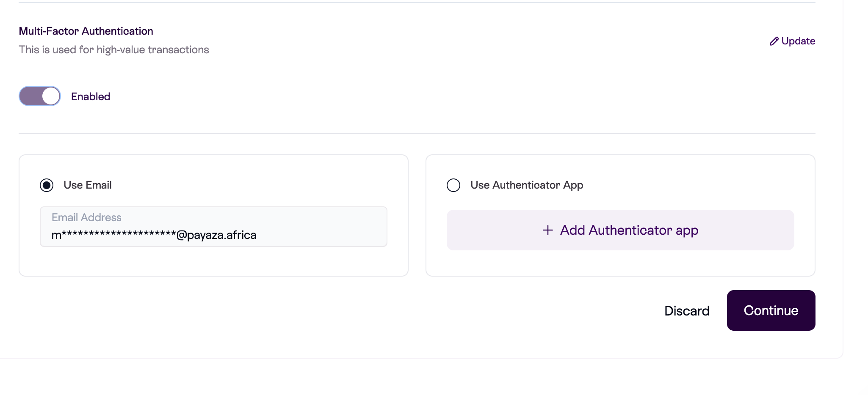Image resolution: width=868 pixels, height=395 pixels.
Task: Click the Update link
Action: 798,41
